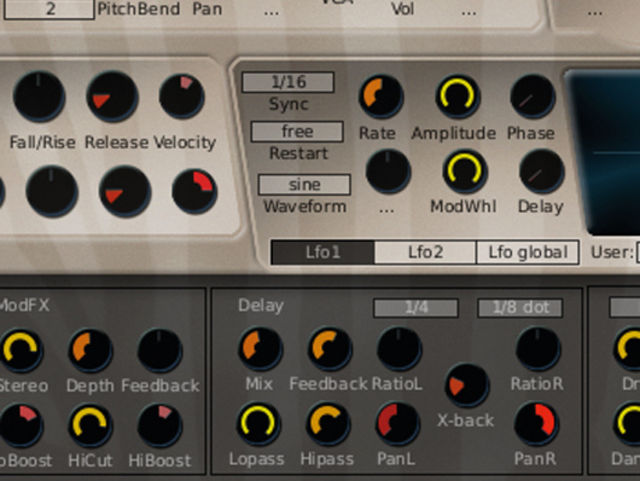The height and width of the screenshot is (481, 640).
Task: Click the ModFX Depth knob
Action: tap(90, 351)
